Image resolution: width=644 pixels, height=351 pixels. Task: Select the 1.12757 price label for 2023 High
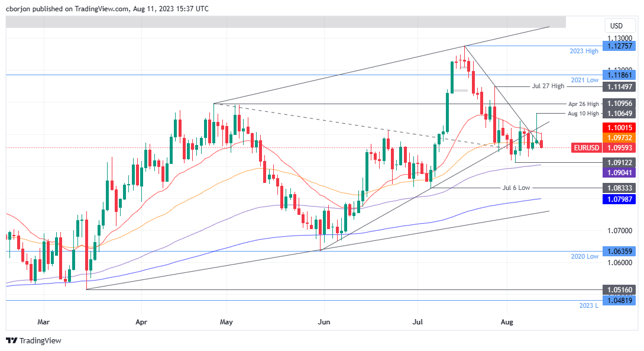point(619,46)
